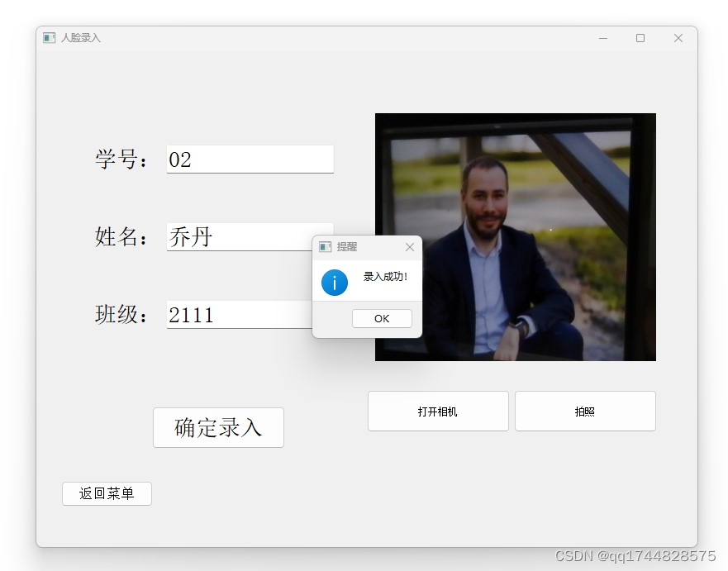Click the 学号 input field with 02

[250, 159]
